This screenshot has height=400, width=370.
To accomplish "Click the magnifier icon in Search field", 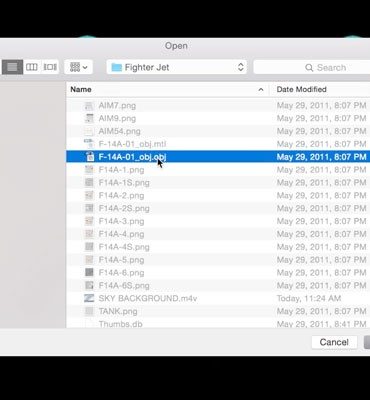I will point(309,68).
